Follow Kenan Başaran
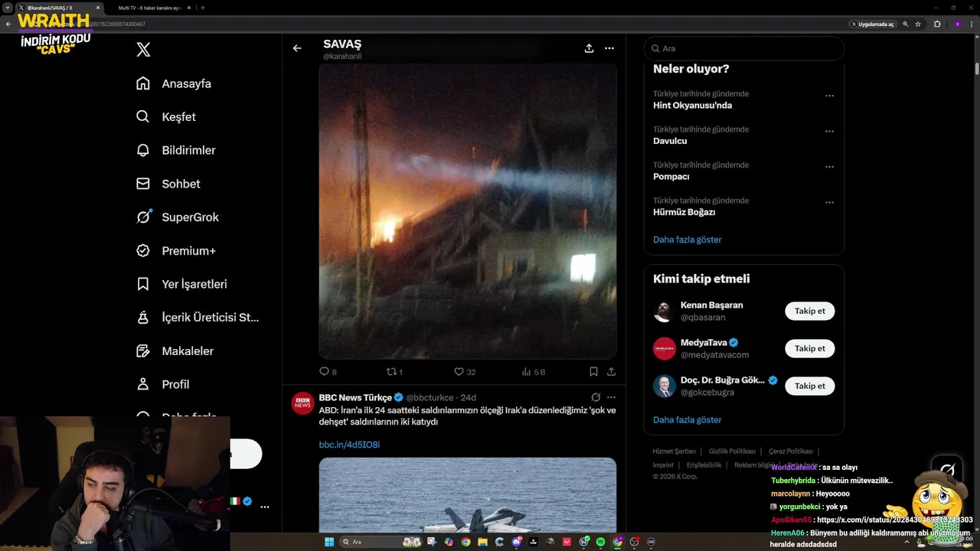The width and height of the screenshot is (980, 551). click(809, 311)
